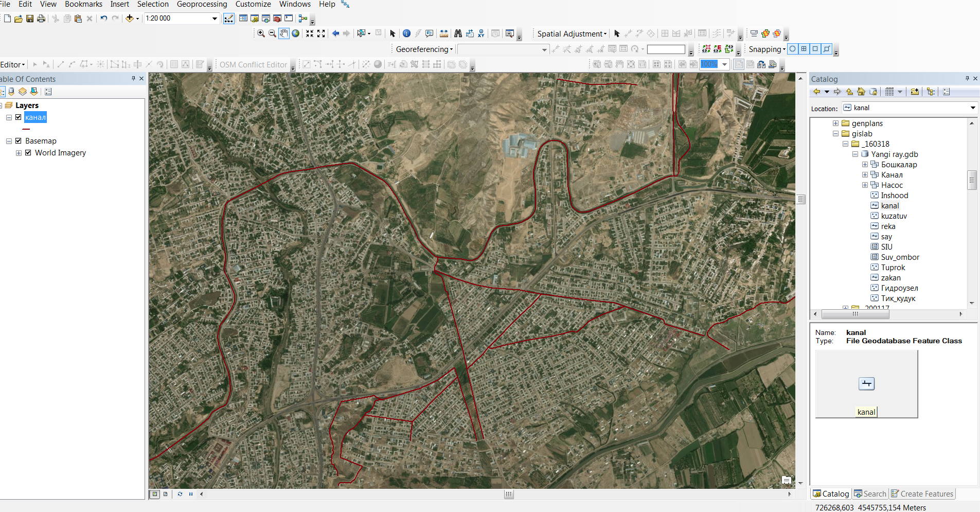Expand the Насос feature dataset
This screenshot has width=980, height=512.
tap(865, 185)
